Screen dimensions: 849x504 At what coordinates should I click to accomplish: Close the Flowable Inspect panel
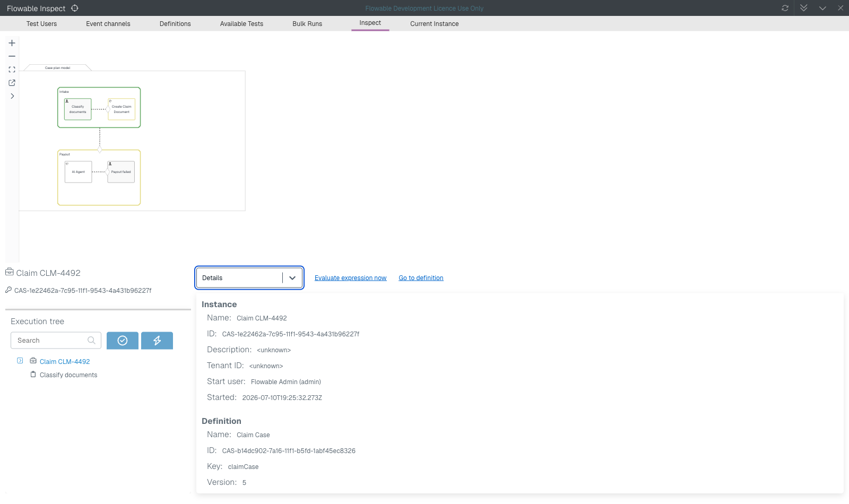[841, 8]
